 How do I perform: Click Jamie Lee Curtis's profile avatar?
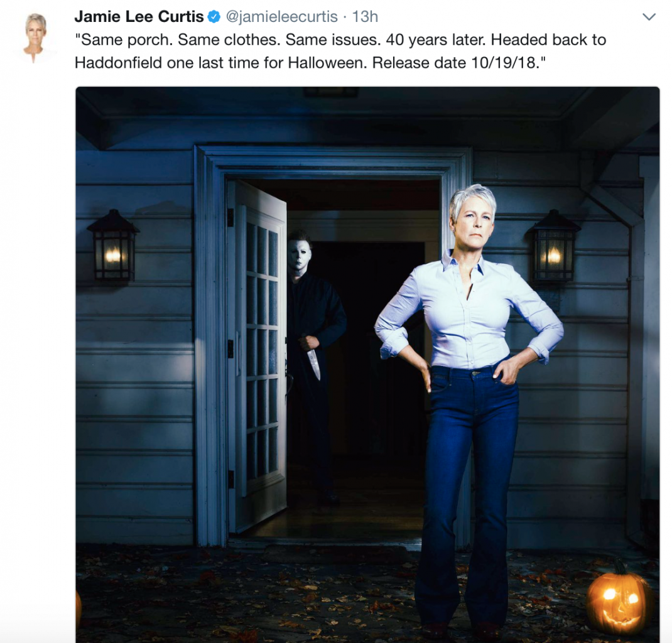click(36, 37)
